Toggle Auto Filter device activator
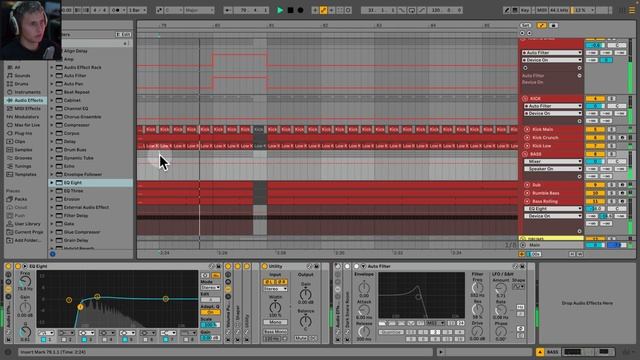The width and height of the screenshot is (640, 360). pyautogui.click(x=356, y=266)
